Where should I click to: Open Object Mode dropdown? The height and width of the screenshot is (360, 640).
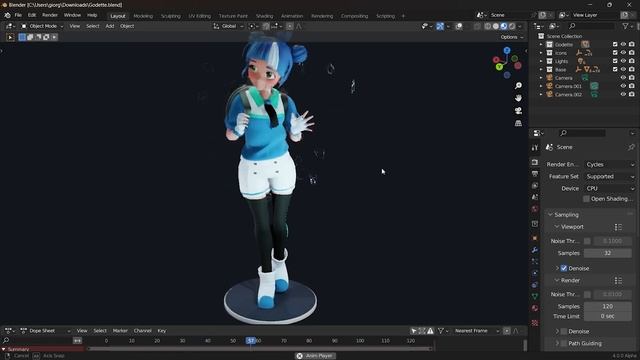coord(42,26)
